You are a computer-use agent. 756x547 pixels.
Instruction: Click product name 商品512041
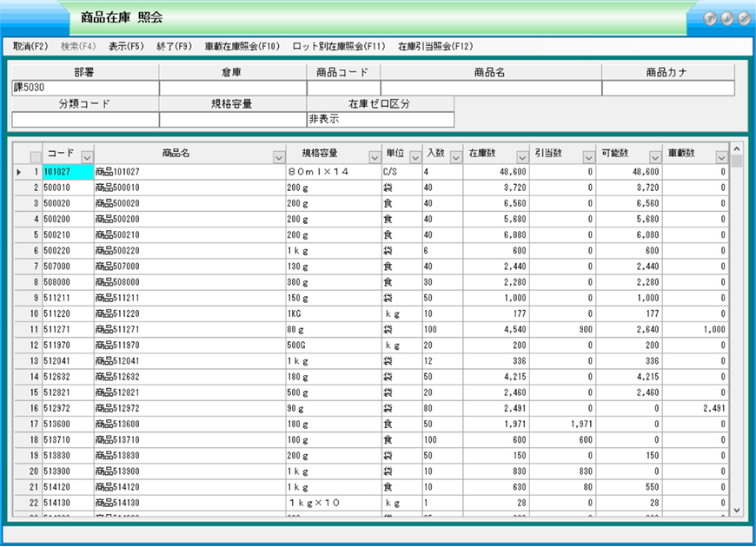coord(117,361)
